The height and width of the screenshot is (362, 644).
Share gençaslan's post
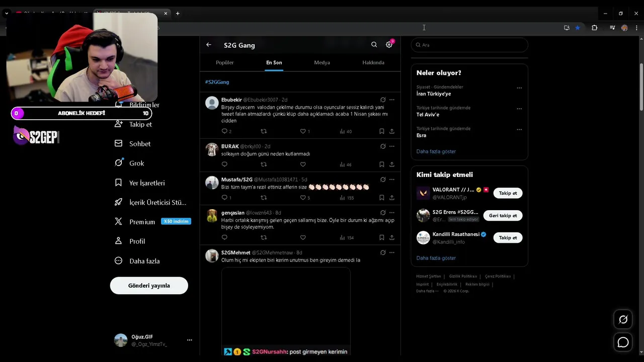point(392,237)
